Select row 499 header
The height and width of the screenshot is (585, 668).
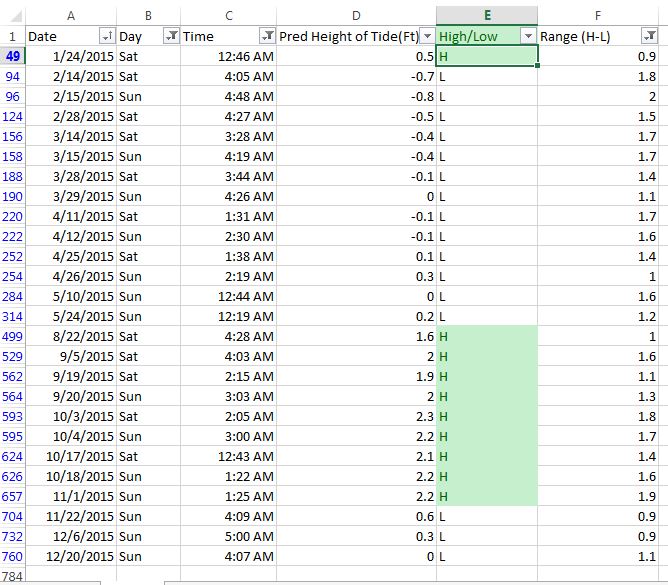click(13, 336)
